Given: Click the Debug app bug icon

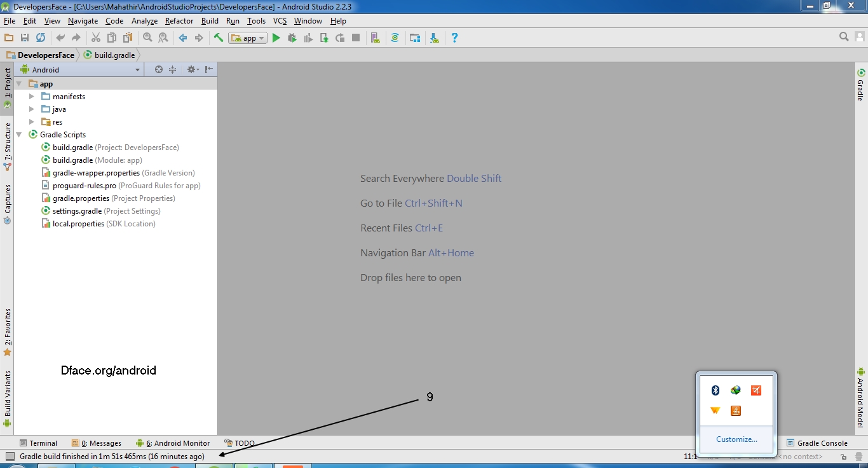Looking at the screenshot, I should (292, 38).
